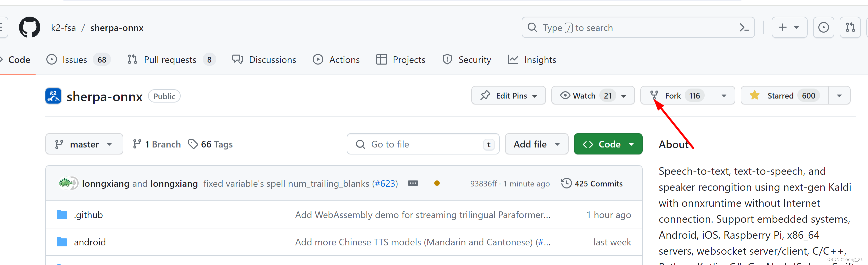Open the android folder

(90, 242)
